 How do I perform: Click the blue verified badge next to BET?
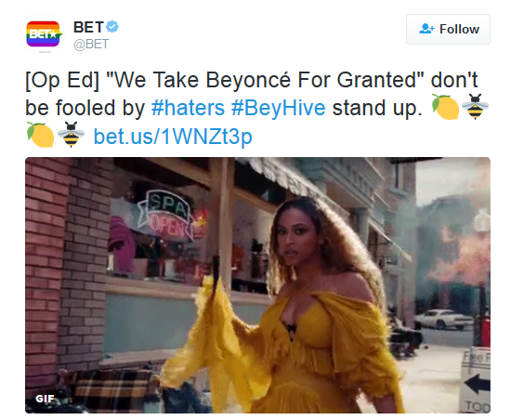(x=112, y=27)
